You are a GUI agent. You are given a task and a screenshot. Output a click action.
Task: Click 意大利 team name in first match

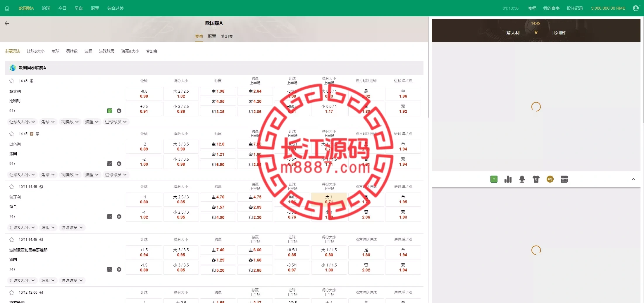(15, 91)
